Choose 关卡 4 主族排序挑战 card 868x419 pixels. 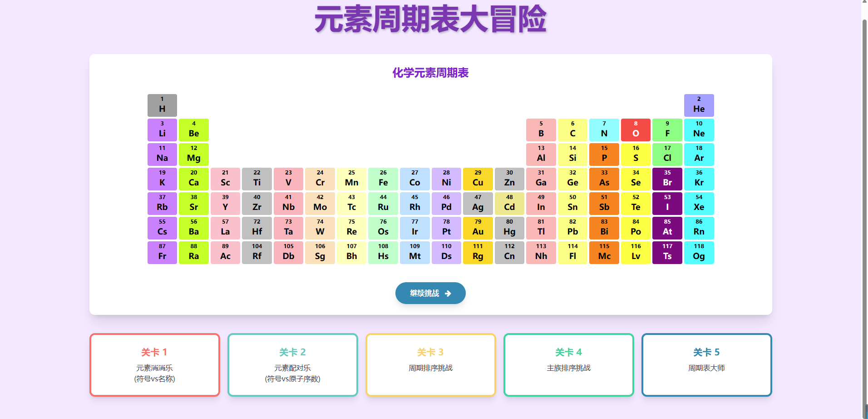pyautogui.click(x=568, y=365)
